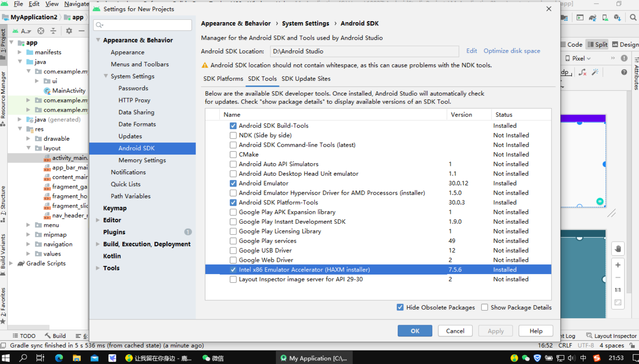
Task: Collapse the System Settings subtree
Action: coord(106,76)
